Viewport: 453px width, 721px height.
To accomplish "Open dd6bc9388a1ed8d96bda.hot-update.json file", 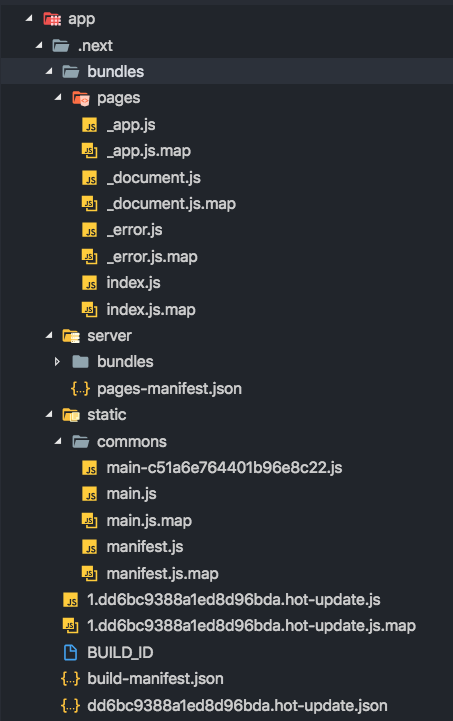I will coord(237,705).
